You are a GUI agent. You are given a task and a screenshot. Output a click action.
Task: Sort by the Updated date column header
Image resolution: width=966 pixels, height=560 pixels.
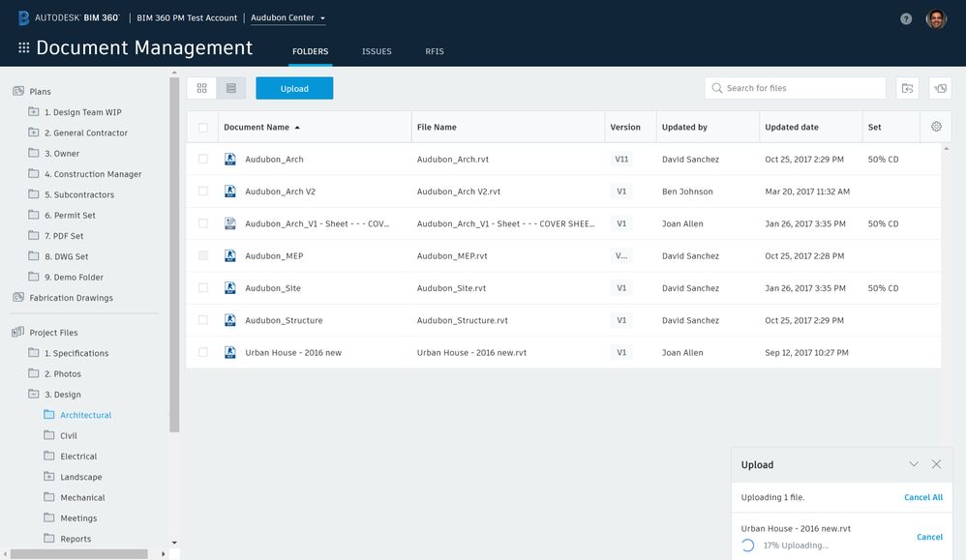(x=792, y=127)
